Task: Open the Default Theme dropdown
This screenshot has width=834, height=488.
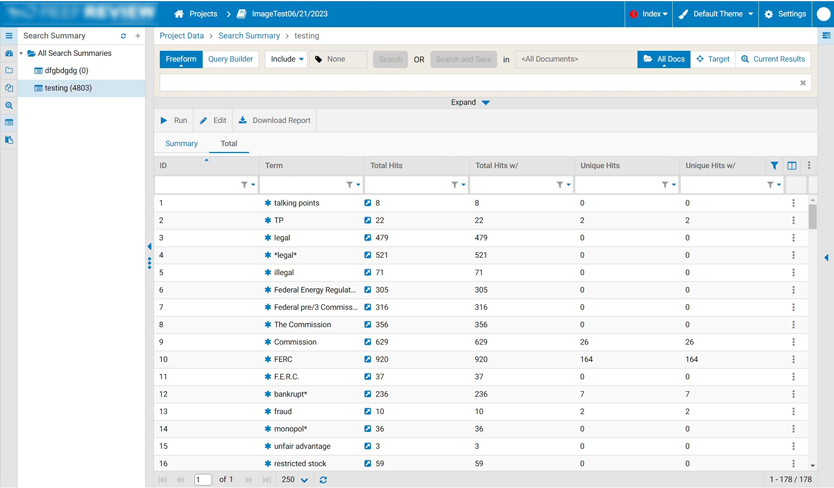Action: click(x=716, y=14)
